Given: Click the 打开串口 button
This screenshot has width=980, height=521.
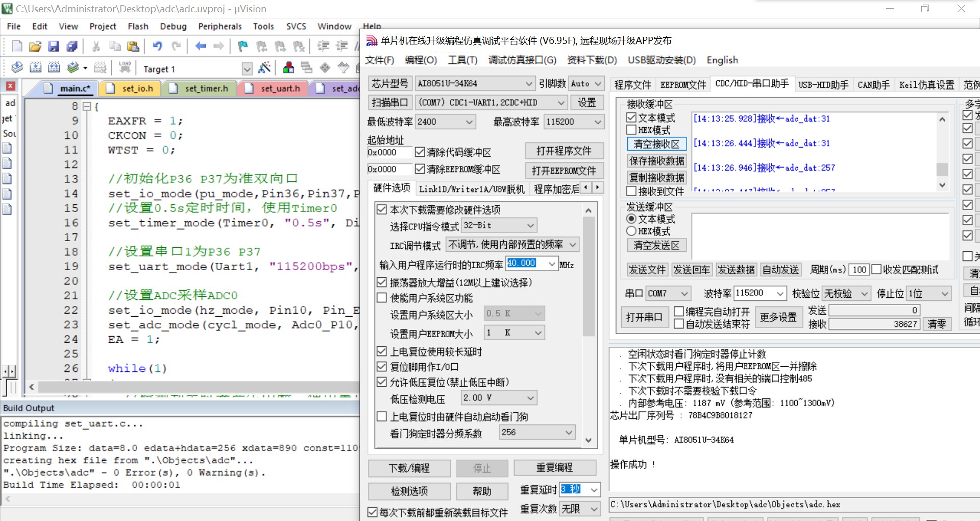Looking at the screenshot, I should pyautogui.click(x=644, y=317).
